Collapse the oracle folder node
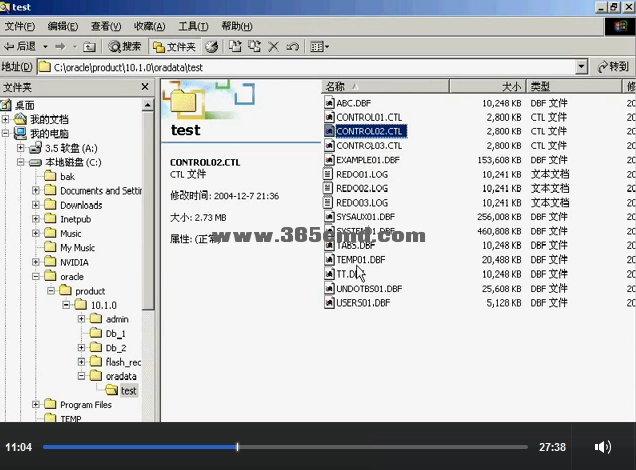This screenshot has width=636, height=470. click(36, 277)
